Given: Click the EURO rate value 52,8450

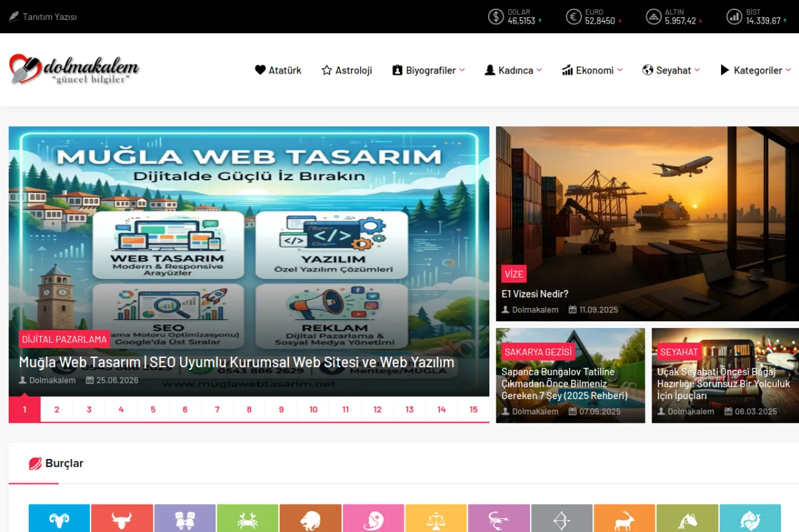Looking at the screenshot, I should coord(600,21).
